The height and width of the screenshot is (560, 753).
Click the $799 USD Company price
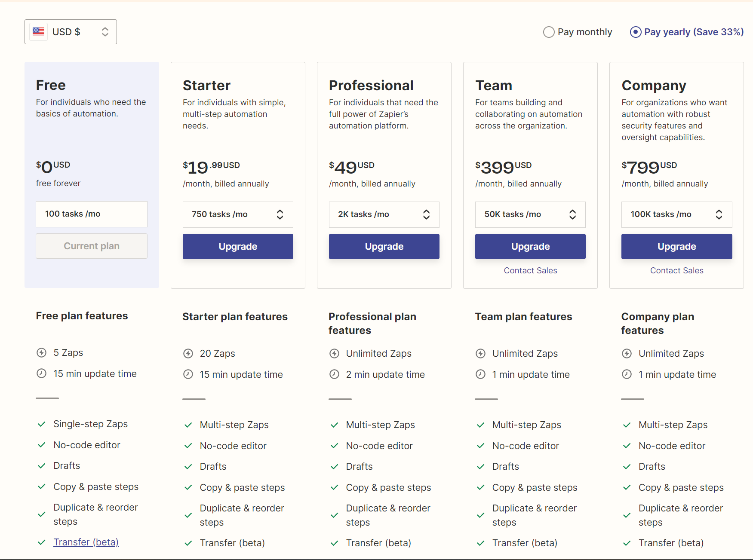click(649, 167)
